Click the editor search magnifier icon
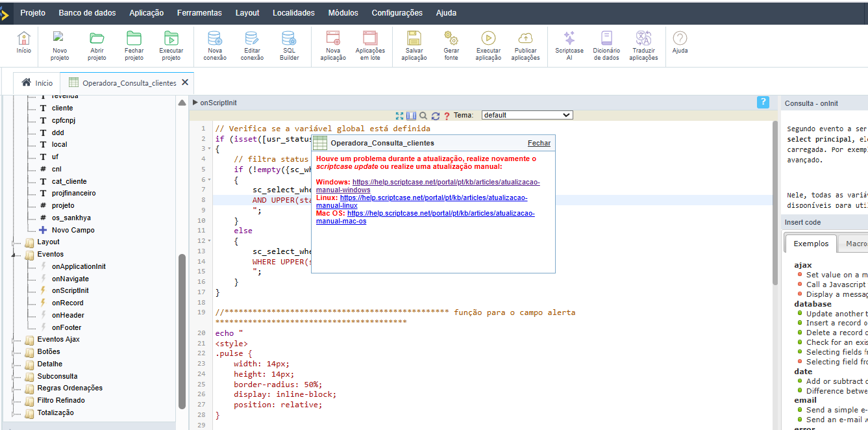Viewport: 868px width, 430px height. pos(423,116)
